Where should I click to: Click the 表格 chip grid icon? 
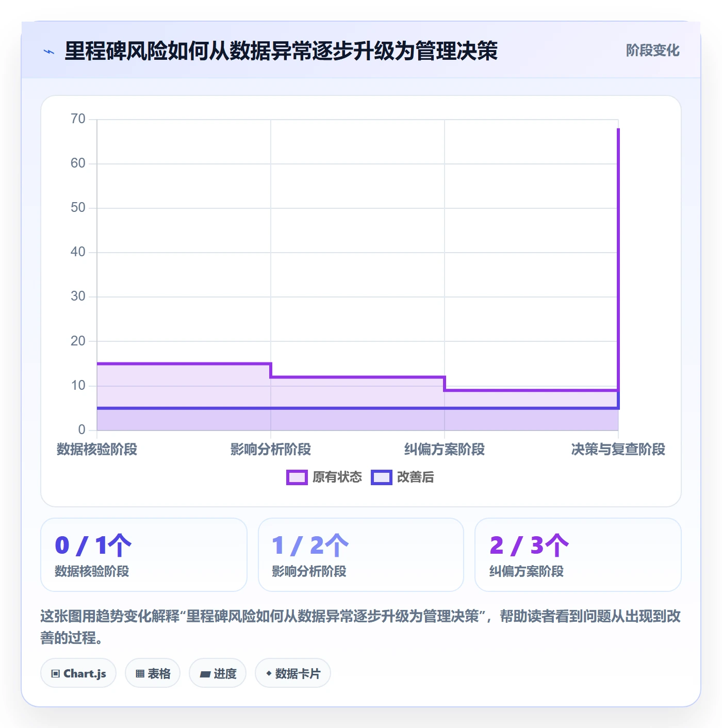coord(140,674)
